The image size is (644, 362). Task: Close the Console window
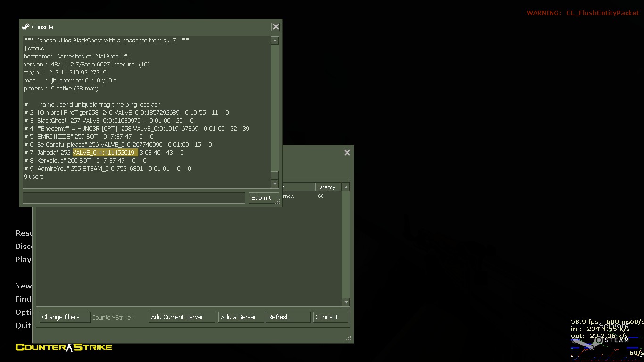point(276,27)
